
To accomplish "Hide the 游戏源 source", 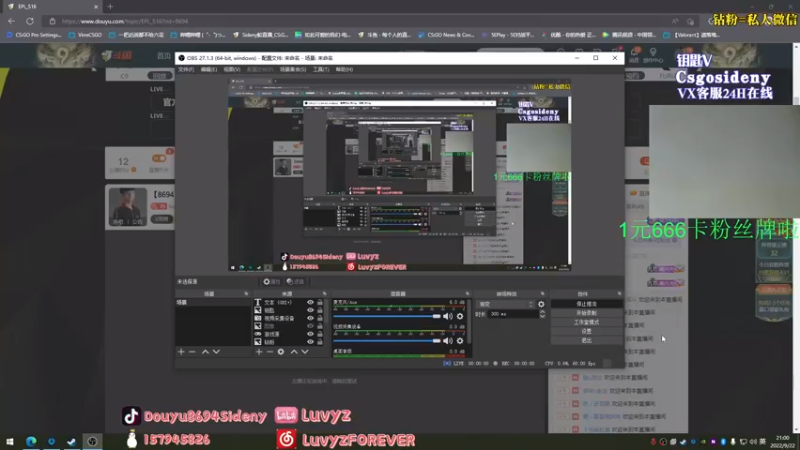I will 310,334.
